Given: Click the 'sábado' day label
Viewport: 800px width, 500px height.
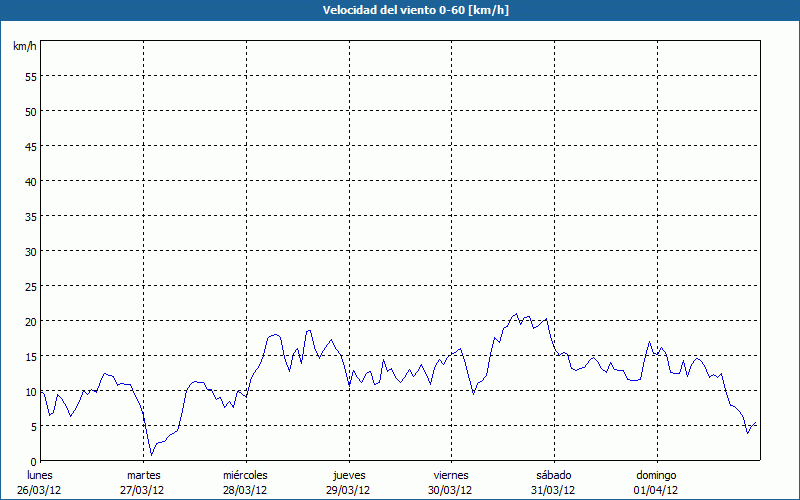Looking at the screenshot, I should [x=554, y=475].
